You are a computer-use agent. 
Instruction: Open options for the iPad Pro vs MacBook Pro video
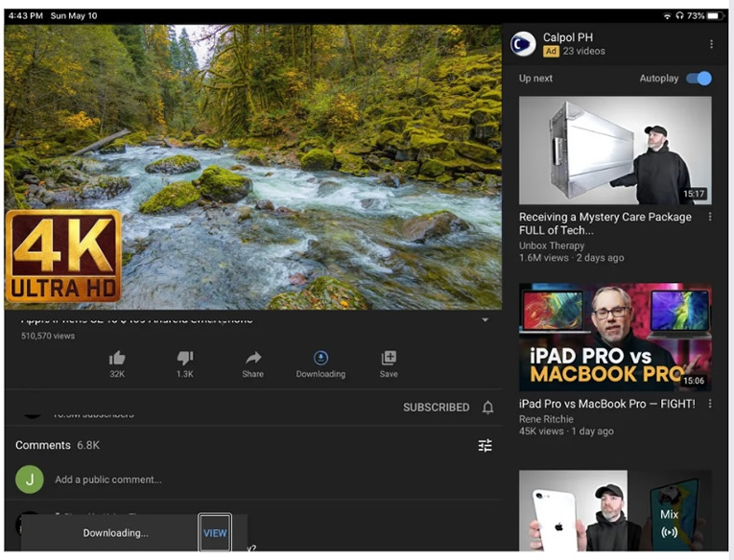pos(710,404)
